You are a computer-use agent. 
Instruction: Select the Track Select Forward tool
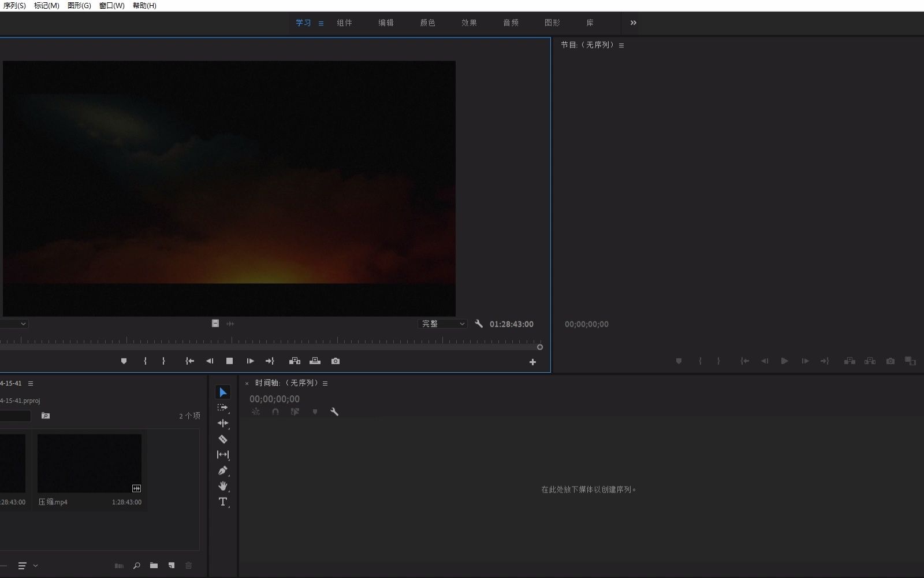[x=223, y=408]
